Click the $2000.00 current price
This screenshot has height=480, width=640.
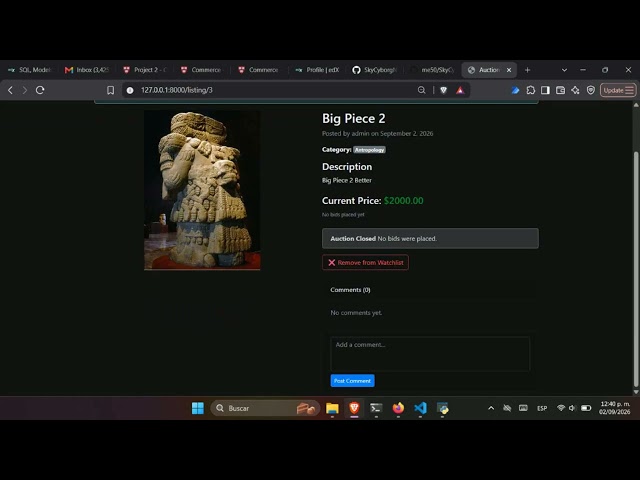tap(404, 201)
